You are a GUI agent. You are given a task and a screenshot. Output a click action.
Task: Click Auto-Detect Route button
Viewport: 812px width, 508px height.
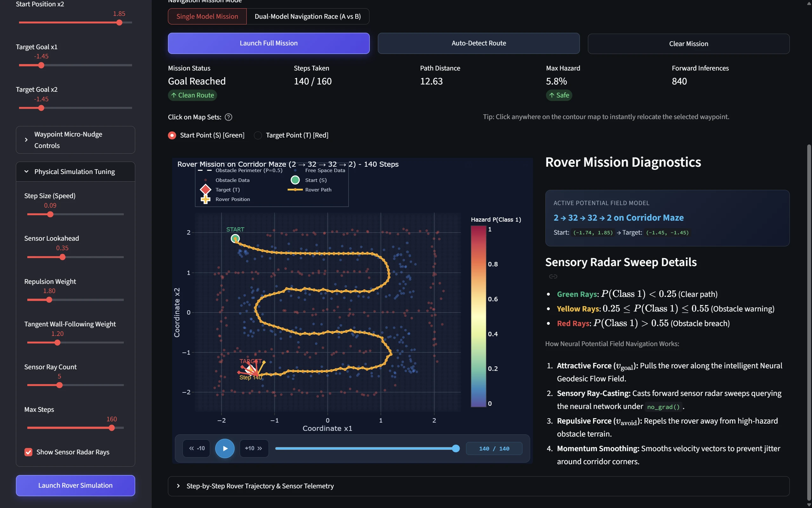pyautogui.click(x=479, y=43)
